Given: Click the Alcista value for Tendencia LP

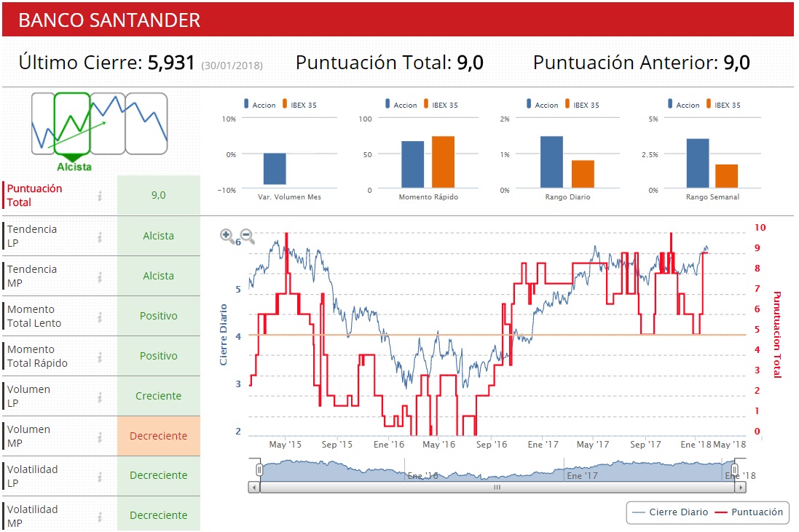Looking at the screenshot, I should (x=159, y=237).
